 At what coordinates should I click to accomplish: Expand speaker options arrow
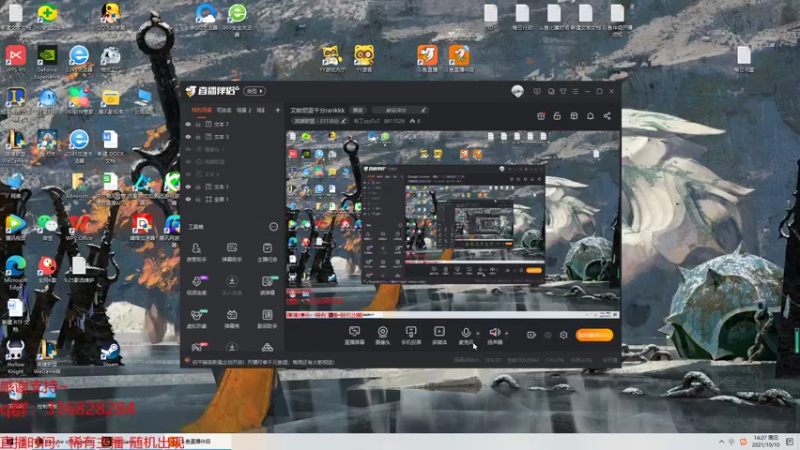[507, 334]
